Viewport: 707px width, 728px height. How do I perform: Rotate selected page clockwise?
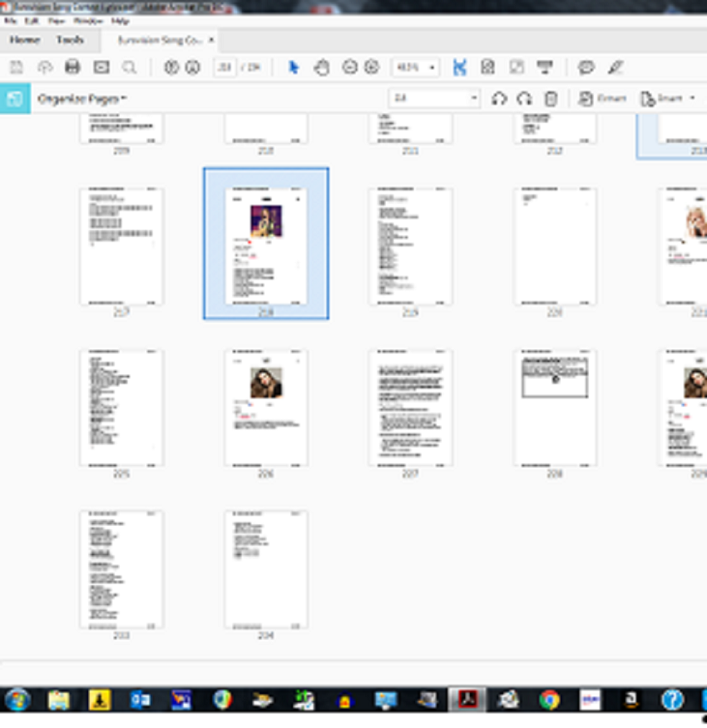pos(525,98)
